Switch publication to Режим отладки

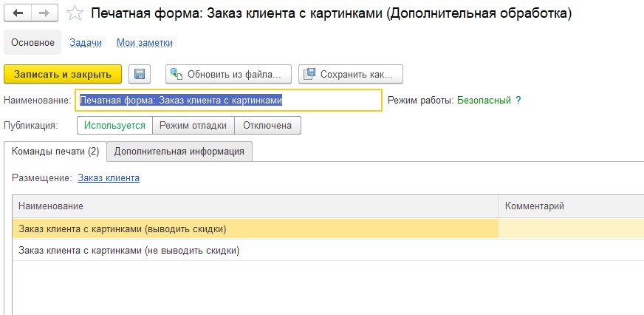pyautogui.click(x=193, y=126)
